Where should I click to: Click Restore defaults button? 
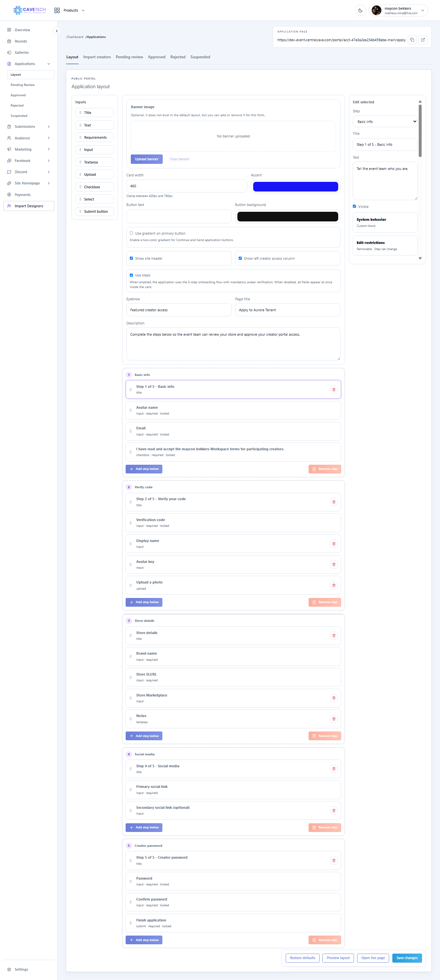pyautogui.click(x=302, y=958)
